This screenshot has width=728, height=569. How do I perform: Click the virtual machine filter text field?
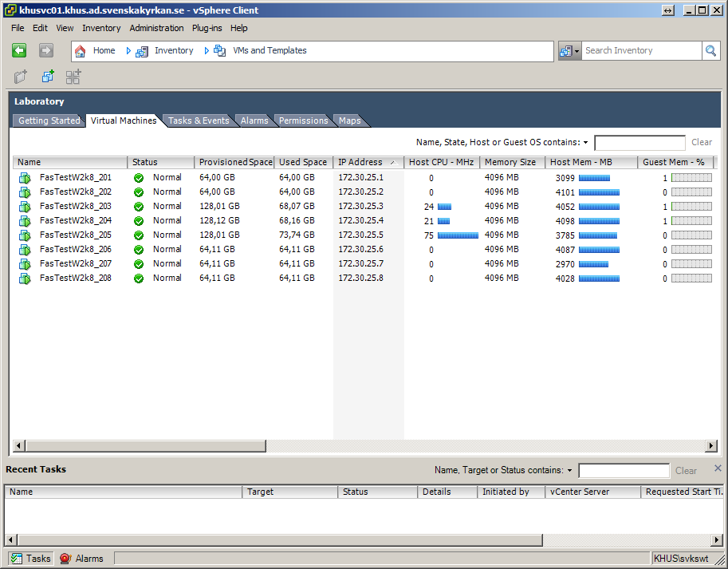pyautogui.click(x=639, y=143)
